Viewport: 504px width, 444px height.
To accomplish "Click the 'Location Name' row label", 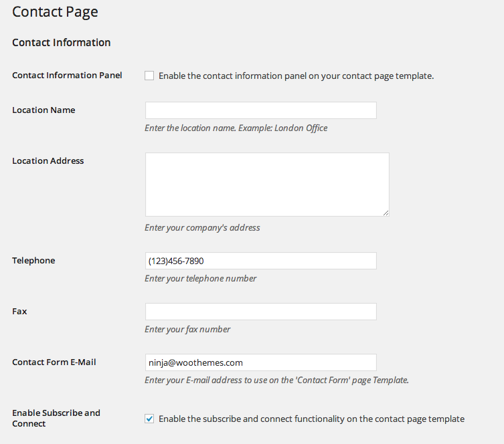I will point(44,110).
